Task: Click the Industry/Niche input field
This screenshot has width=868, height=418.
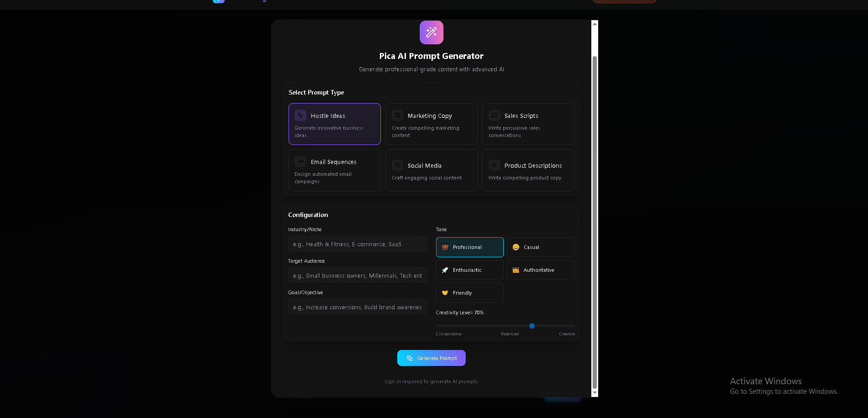Action: [x=358, y=244]
